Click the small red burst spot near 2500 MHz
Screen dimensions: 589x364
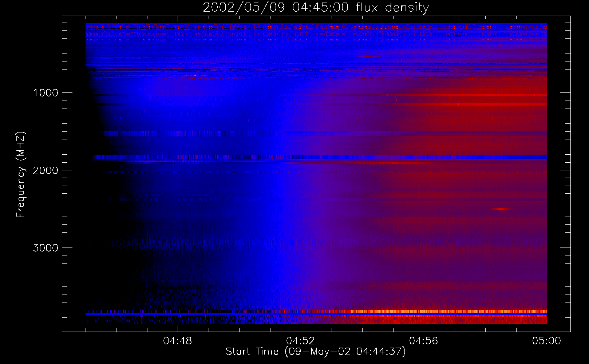pos(501,209)
